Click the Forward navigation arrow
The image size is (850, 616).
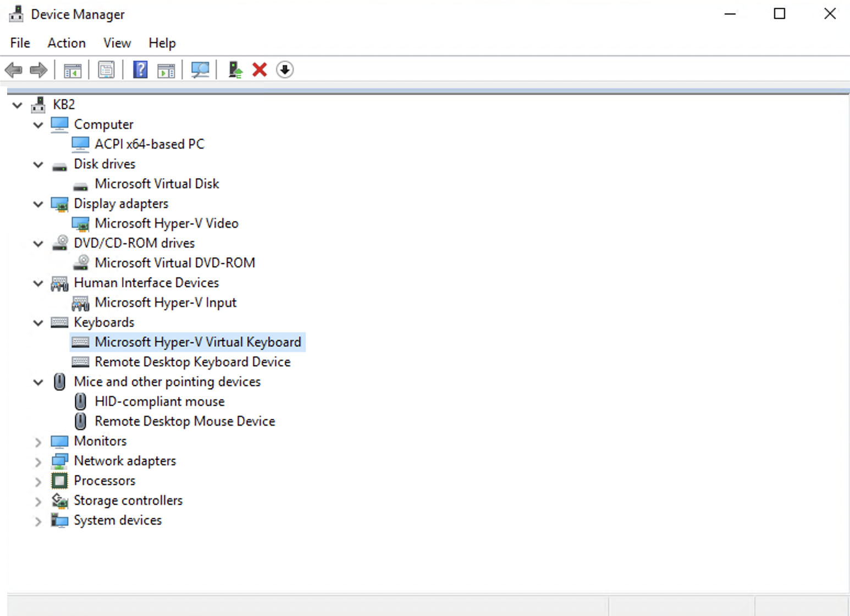[x=38, y=69]
